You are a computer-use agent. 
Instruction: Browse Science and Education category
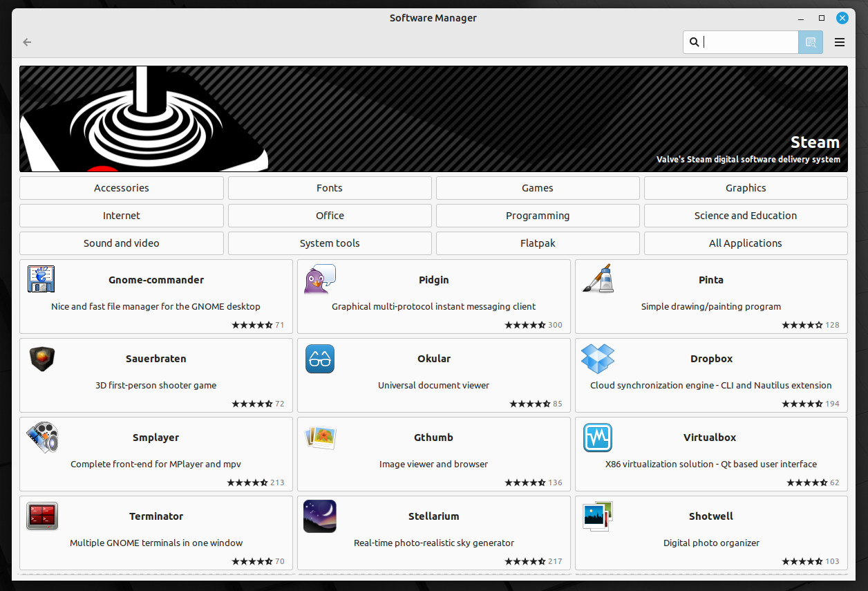(746, 216)
